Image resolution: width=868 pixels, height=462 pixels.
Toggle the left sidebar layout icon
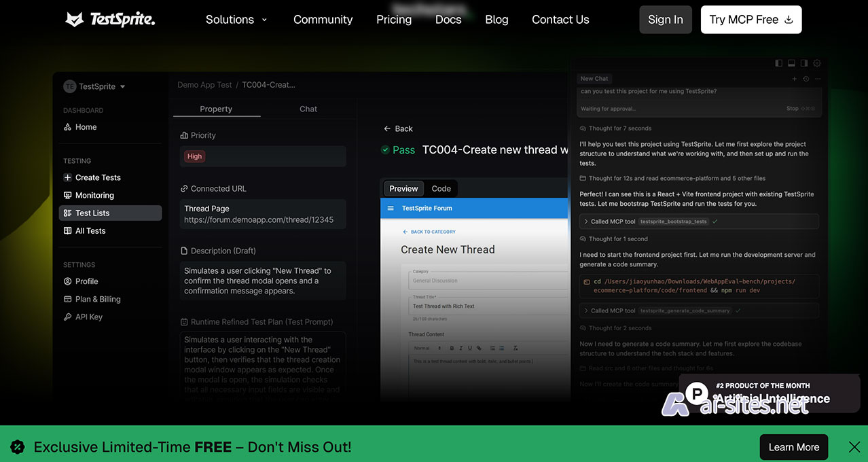pos(778,63)
